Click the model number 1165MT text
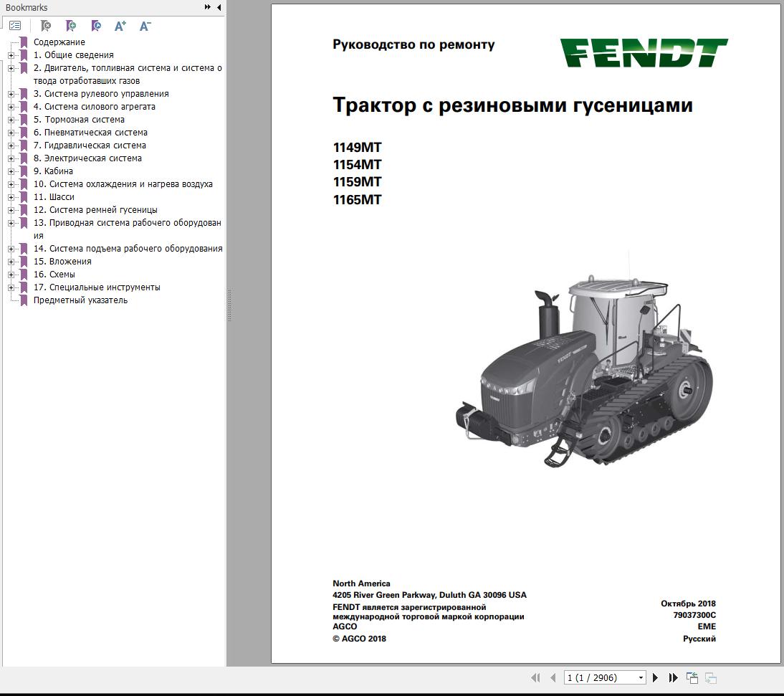The image size is (784, 696). tap(357, 199)
